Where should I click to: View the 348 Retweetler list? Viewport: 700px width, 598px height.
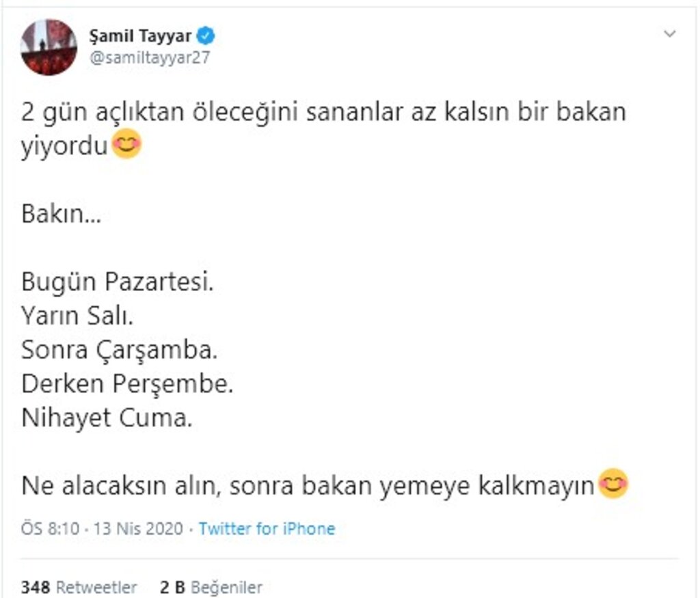pos(79,586)
